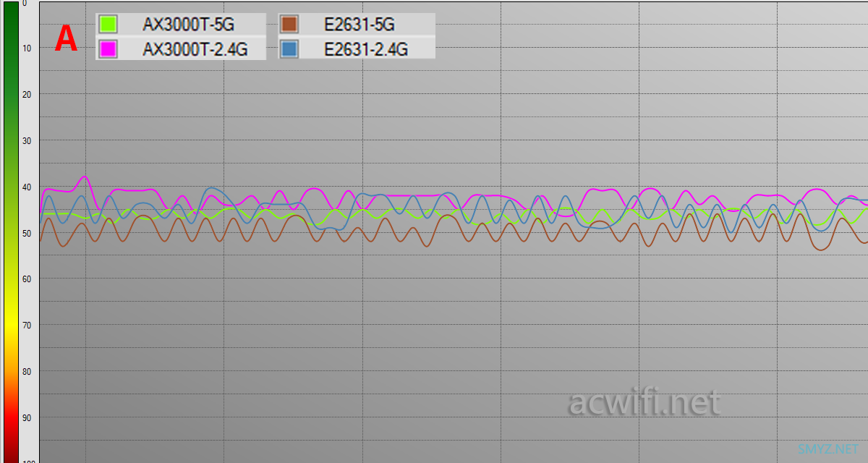
Task: Click the 50 label on the Y axis
Action: click(x=27, y=233)
